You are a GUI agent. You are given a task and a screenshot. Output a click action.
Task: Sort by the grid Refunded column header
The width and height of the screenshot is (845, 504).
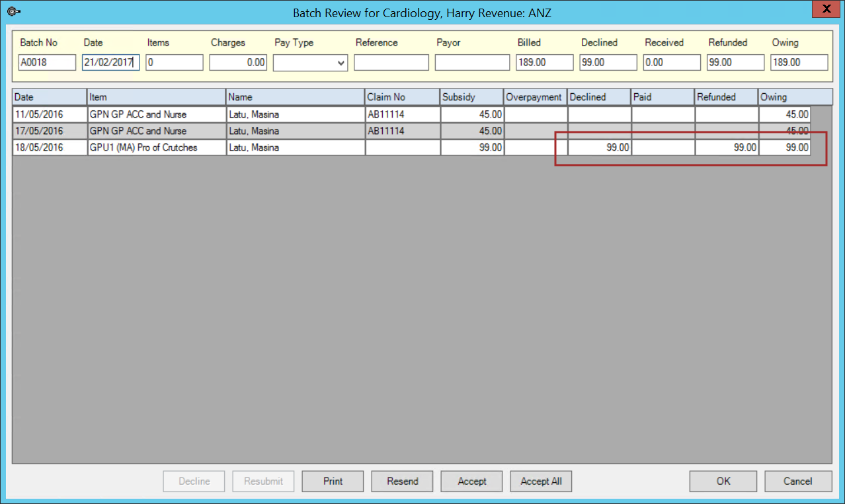tap(726, 97)
